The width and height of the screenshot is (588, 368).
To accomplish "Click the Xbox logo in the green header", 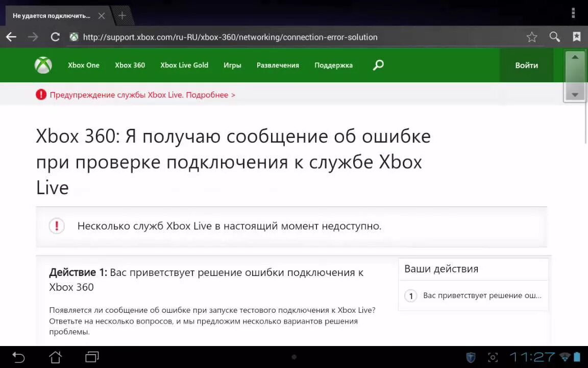I will click(43, 65).
